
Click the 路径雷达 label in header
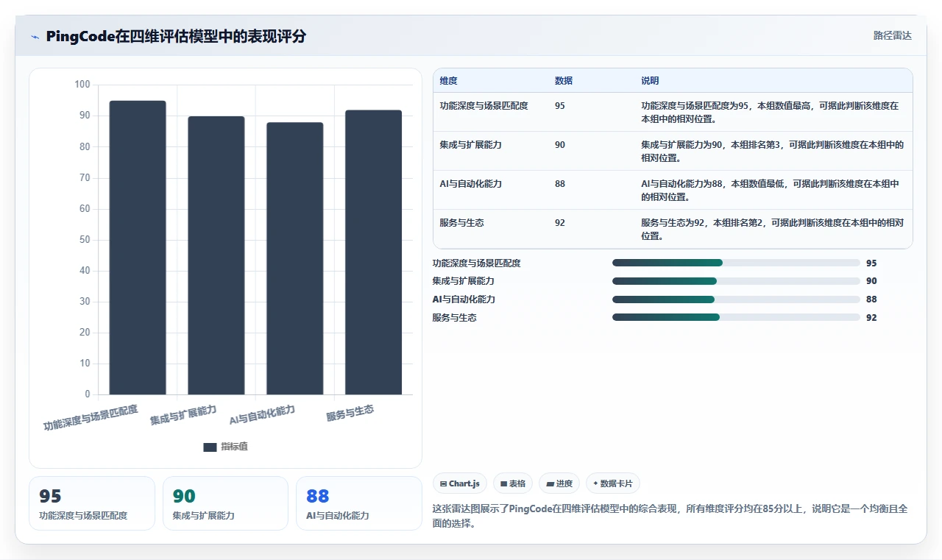pos(892,35)
